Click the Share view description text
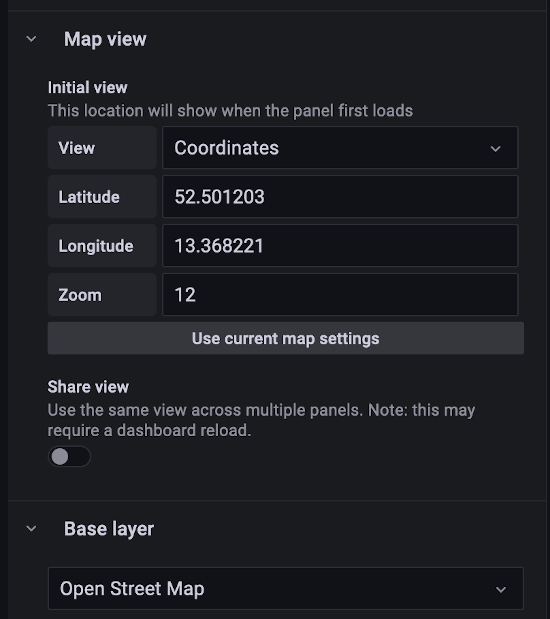 (261, 420)
